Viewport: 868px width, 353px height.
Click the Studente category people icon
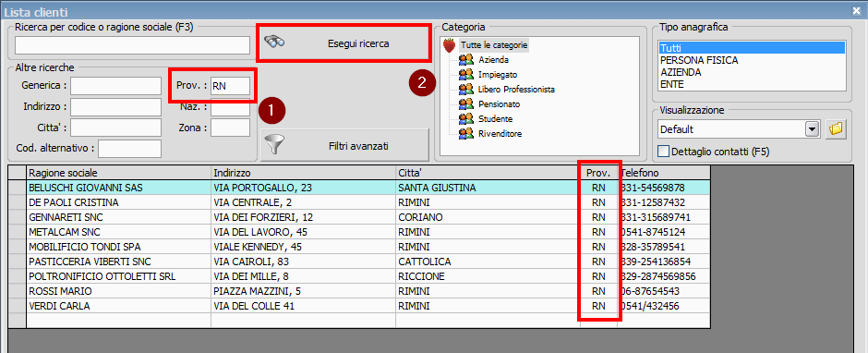(x=466, y=118)
